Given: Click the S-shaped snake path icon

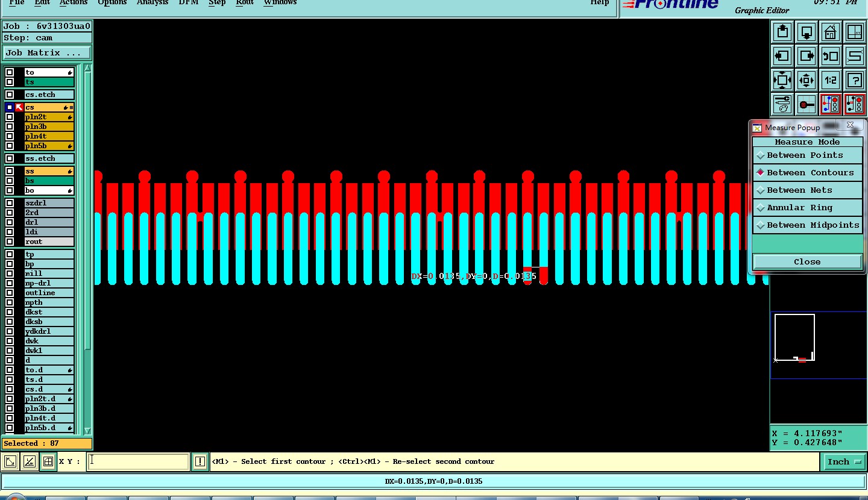Looking at the screenshot, I should click(855, 56).
